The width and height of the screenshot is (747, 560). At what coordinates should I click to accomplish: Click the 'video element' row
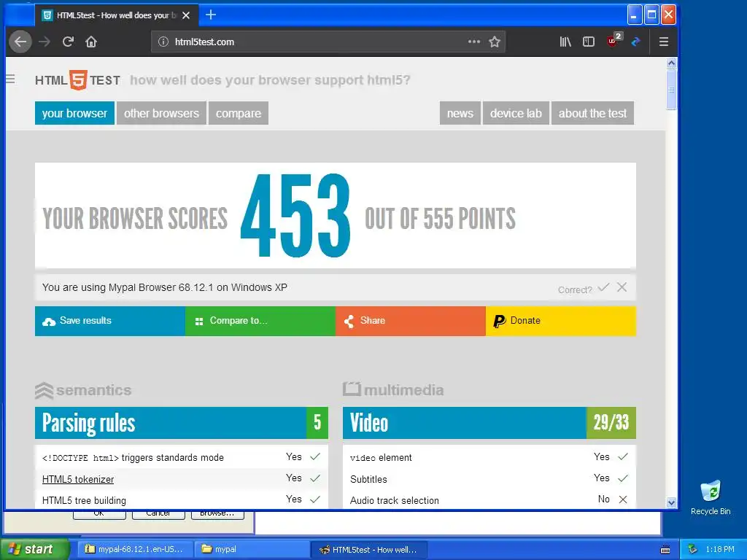(489, 457)
